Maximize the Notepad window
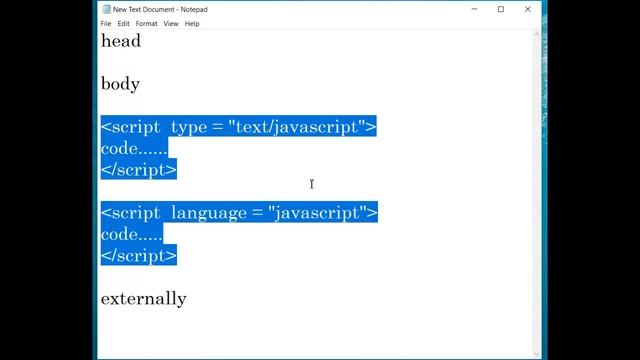This screenshot has width=640, height=360. (501, 9)
